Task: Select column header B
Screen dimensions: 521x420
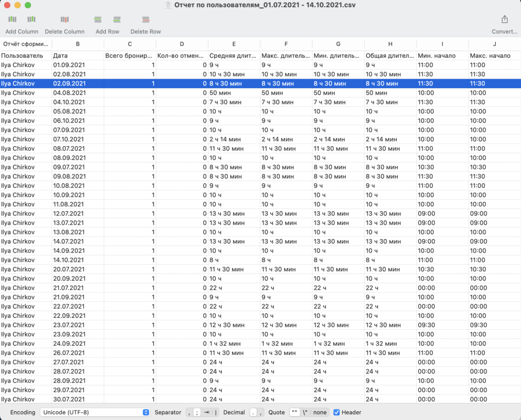Action: tap(78, 44)
